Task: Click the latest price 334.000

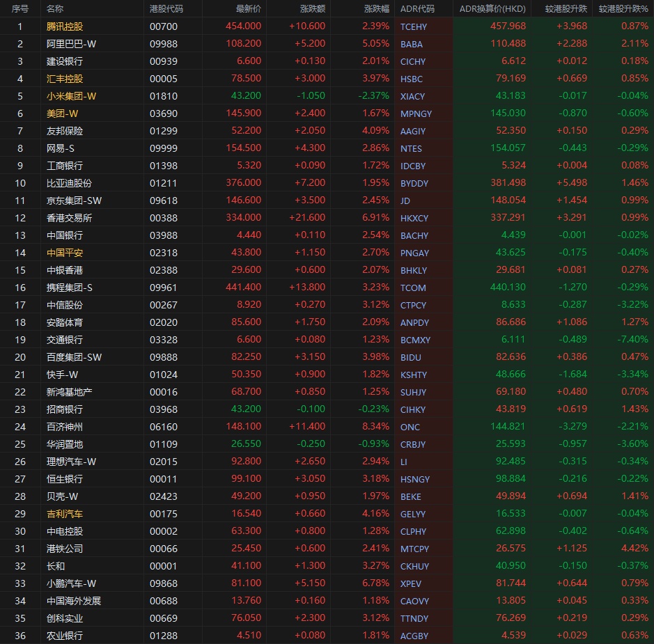Action: click(244, 218)
